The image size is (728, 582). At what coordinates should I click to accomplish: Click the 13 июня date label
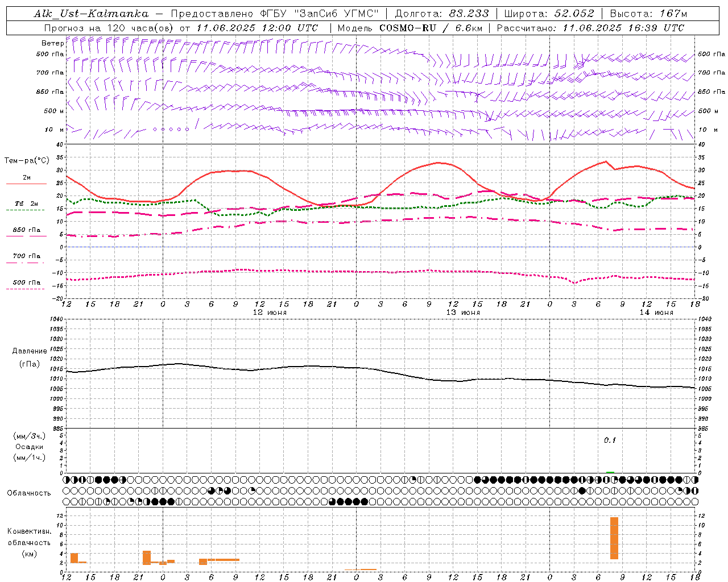(463, 313)
